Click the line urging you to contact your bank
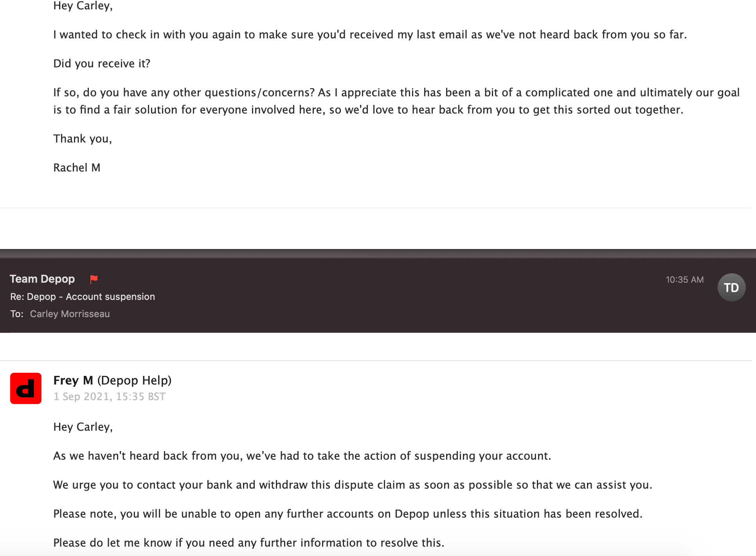This screenshot has height=556, width=756. (353, 485)
